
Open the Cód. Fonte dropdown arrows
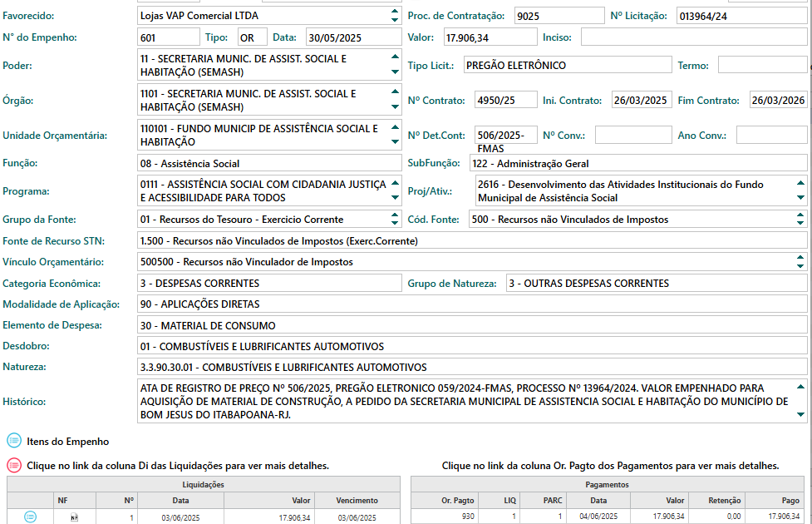point(800,220)
